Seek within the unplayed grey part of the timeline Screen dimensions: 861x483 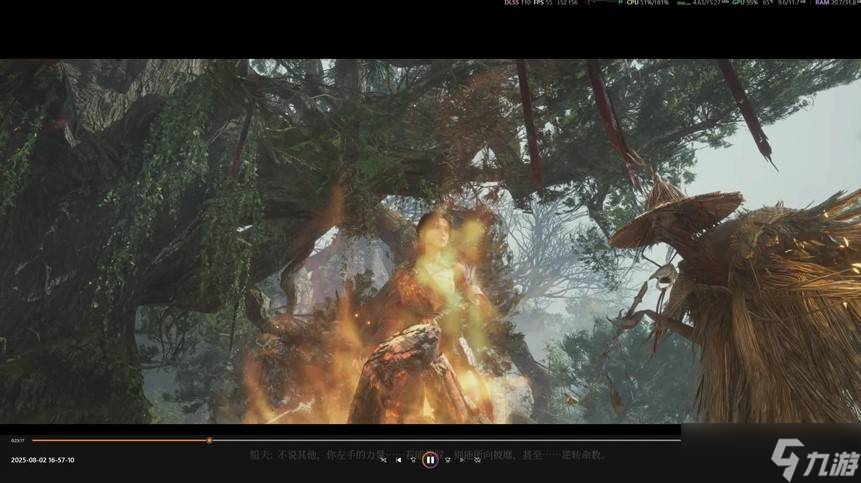[x=446, y=440]
